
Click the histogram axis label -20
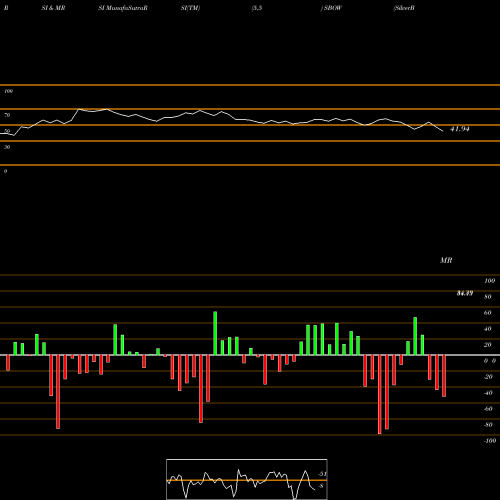(x=488, y=377)
